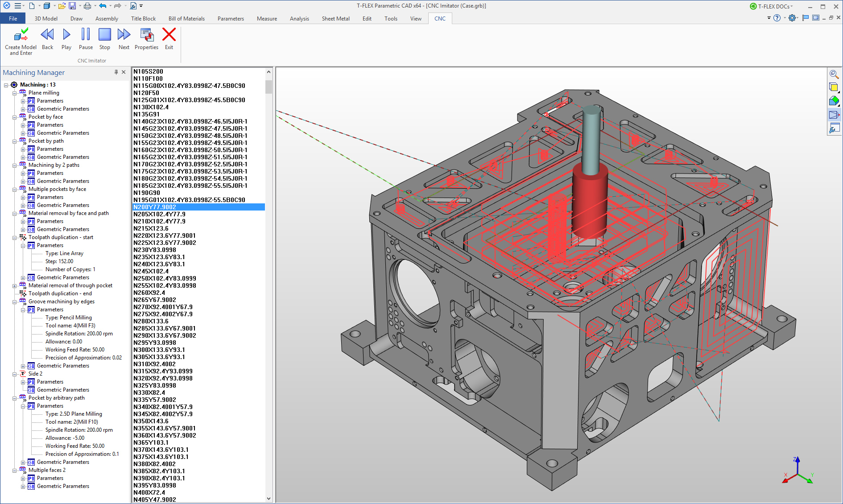
Task: Select Tool name: 4(Mill F3) entry
Action: [x=70, y=326]
